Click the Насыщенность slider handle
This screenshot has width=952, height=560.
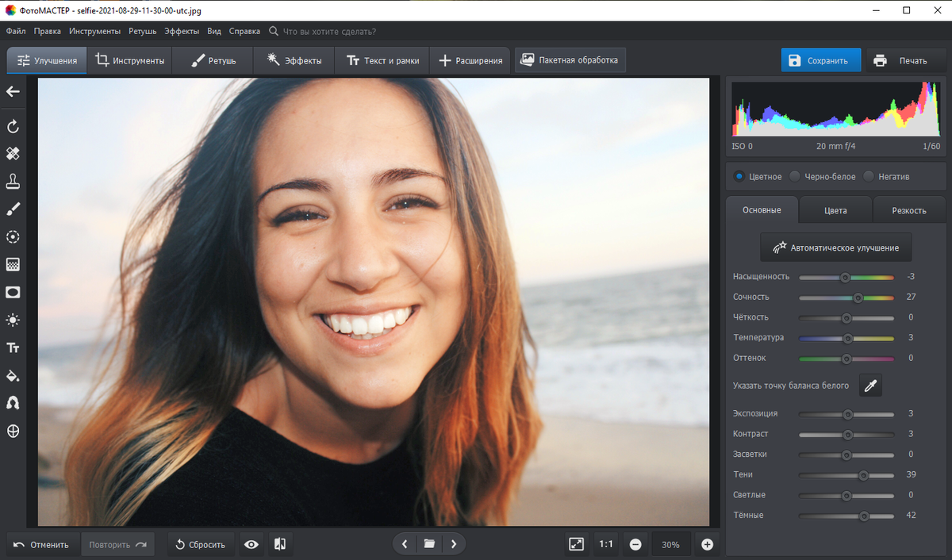(x=845, y=278)
